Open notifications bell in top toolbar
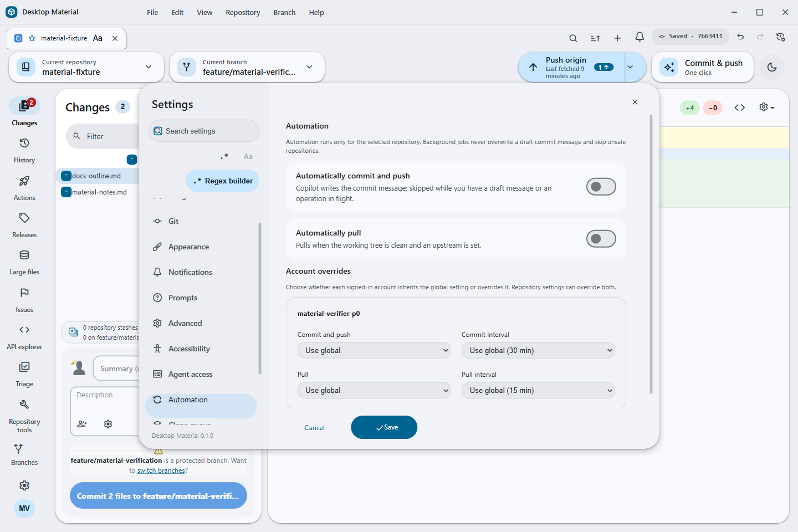 click(x=640, y=37)
